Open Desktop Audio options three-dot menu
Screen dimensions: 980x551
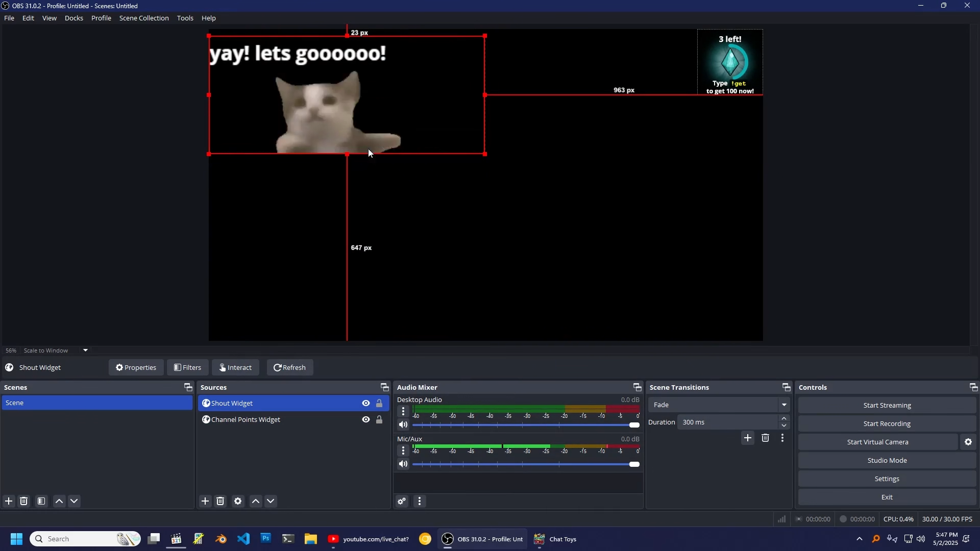click(403, 411)
